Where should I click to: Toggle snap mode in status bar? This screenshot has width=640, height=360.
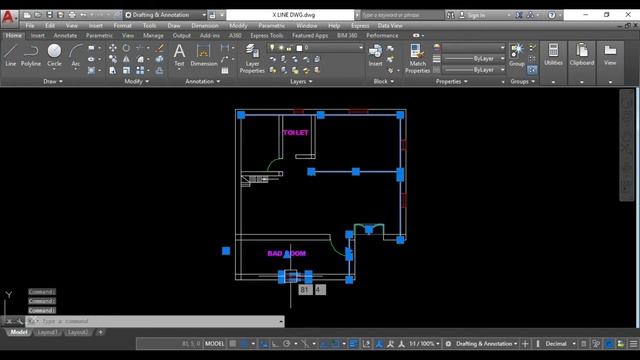point(244,344)
